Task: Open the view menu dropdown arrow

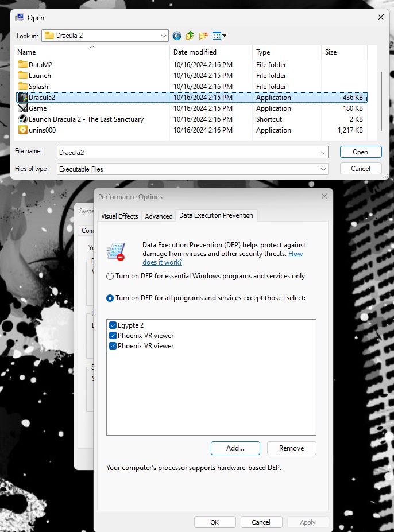Action: pyautogui.click(x=224, y=36)
